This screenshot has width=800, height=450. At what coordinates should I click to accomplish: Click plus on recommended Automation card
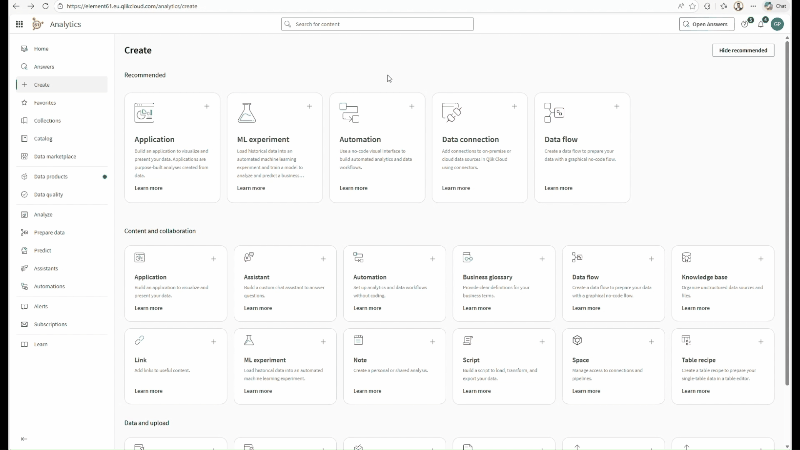pyautogui.click(x=411, y=107)
